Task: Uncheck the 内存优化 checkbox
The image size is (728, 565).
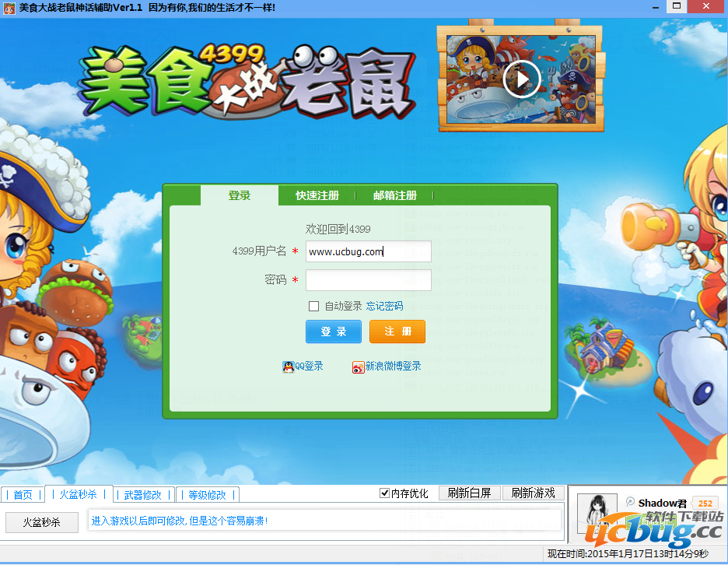Action: [385, 493]
